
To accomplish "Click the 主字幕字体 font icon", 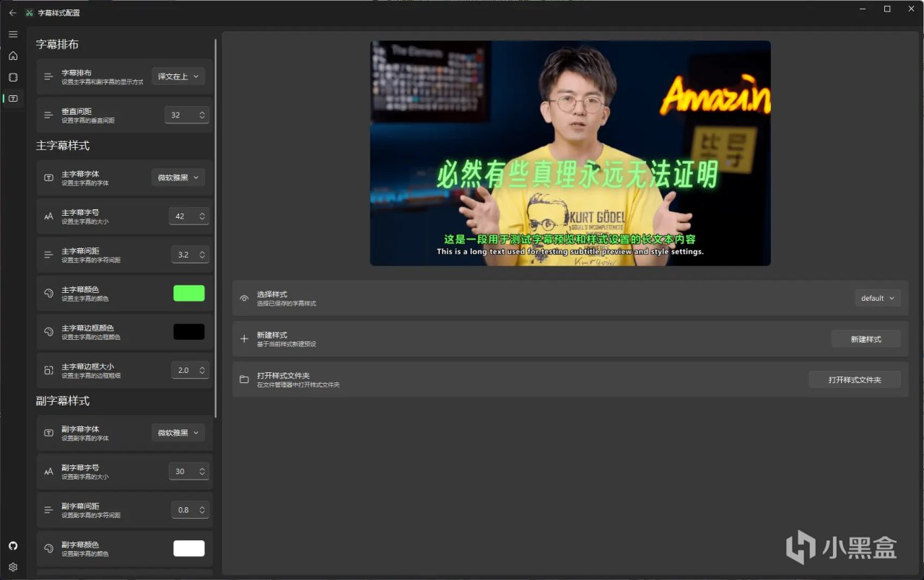I will tap(48, 177).
